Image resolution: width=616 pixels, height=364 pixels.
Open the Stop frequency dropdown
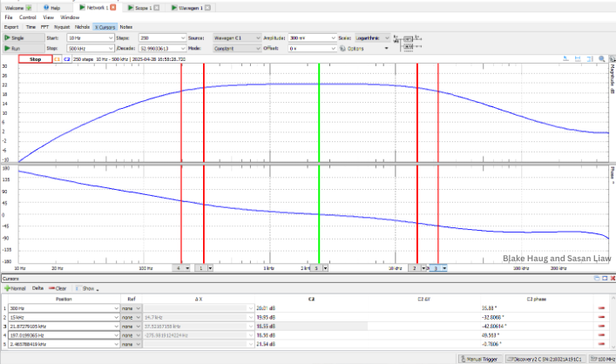[111, 48]
